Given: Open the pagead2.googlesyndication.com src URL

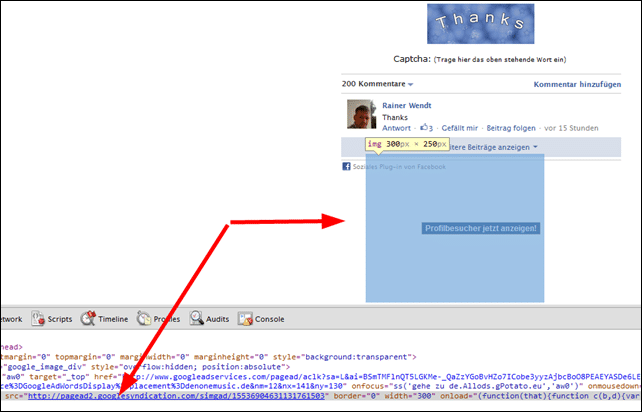Looking at the screenshot, I should click(176, 396).
